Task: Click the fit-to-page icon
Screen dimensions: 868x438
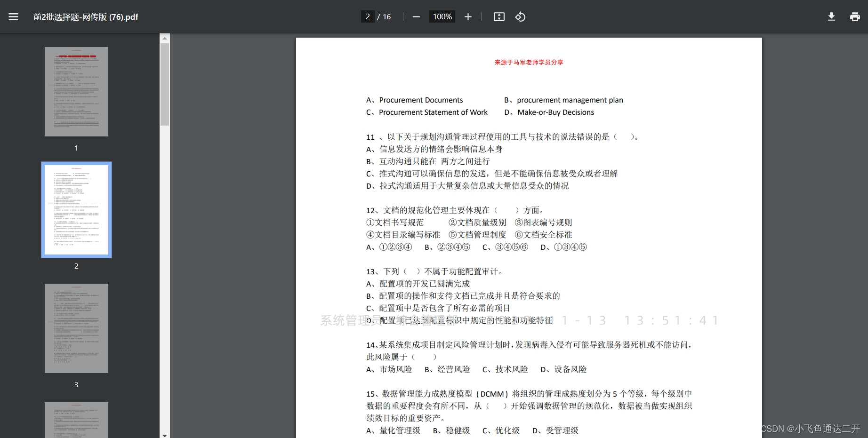Action: click(498, 16)
